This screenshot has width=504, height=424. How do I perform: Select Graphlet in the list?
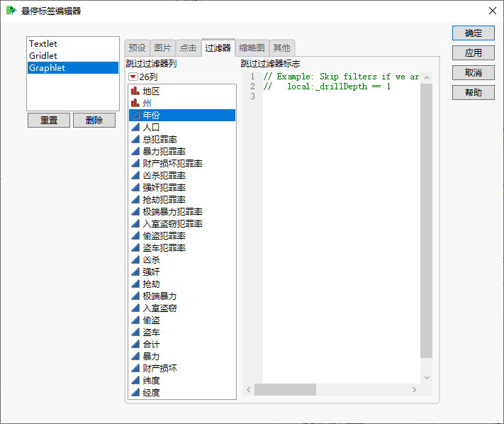point(73,68)
